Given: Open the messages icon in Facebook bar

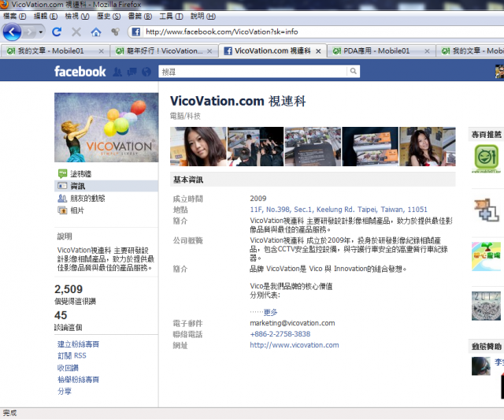Looking at the screenshot, I should pos(132,72).
